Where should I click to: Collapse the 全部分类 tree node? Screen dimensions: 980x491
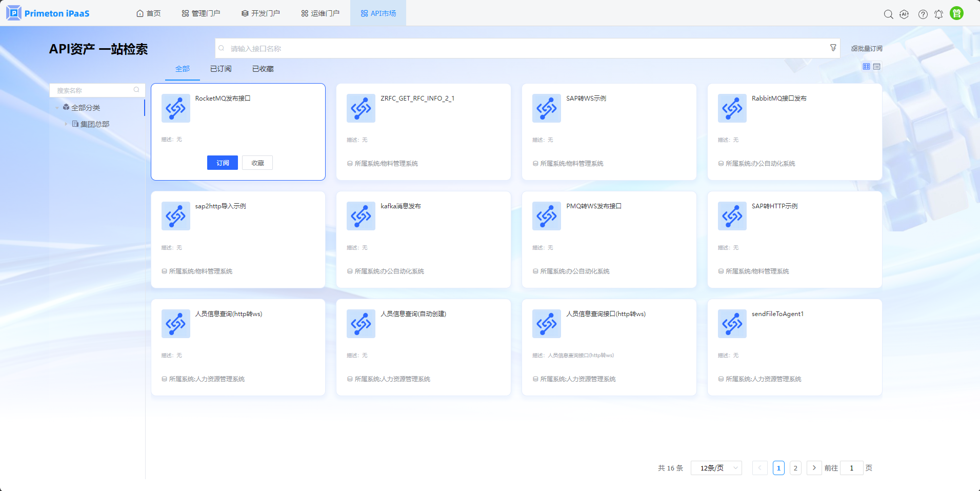pos(57,108)
